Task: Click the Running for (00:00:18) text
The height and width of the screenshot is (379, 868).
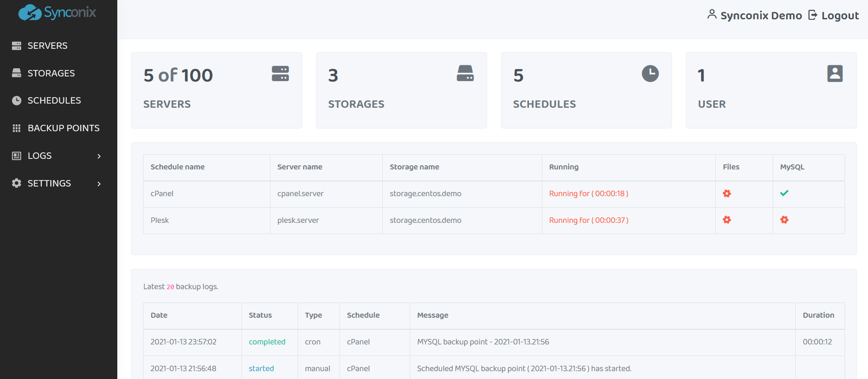Action: pos(588,193)
